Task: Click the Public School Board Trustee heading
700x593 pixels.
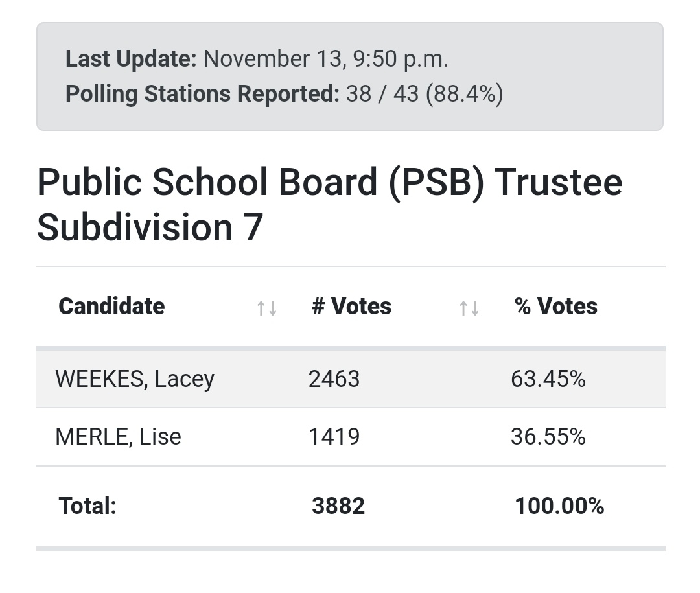Action: point(329,182)
